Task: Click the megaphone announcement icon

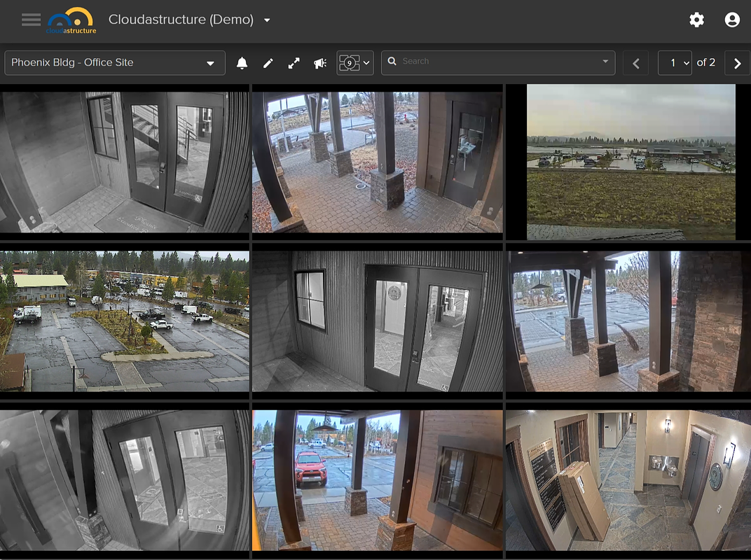Action: pyautogui.click(x=320, y=63)
